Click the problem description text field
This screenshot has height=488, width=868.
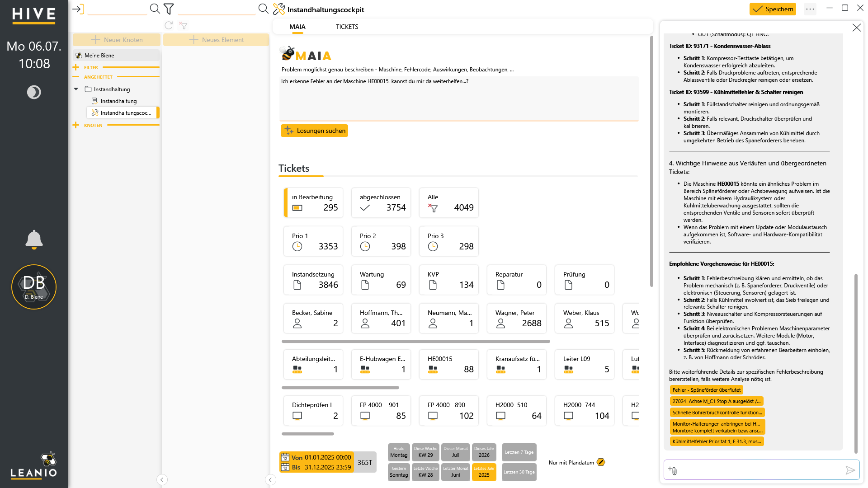click(x=459, y=99)
